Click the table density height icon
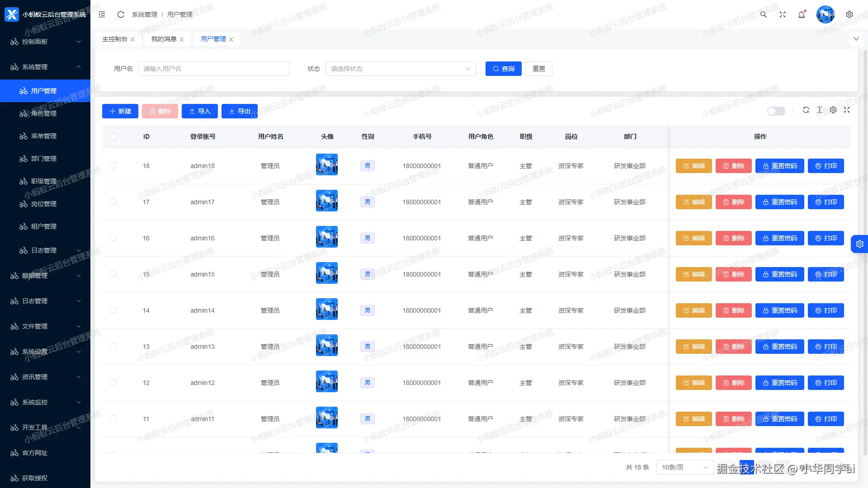Screen dimensions: 868x488 pyautogui.click(x=819, y=110)
